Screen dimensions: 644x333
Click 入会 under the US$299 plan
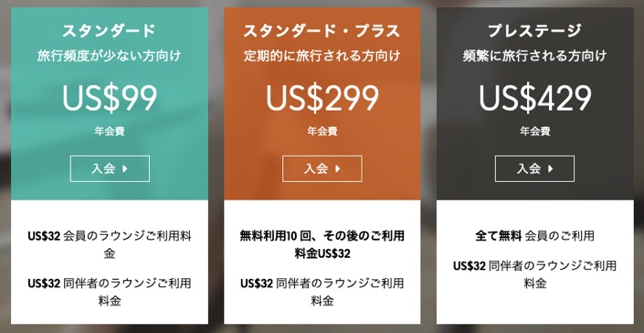pyautogui.click(x=322, y=168)
